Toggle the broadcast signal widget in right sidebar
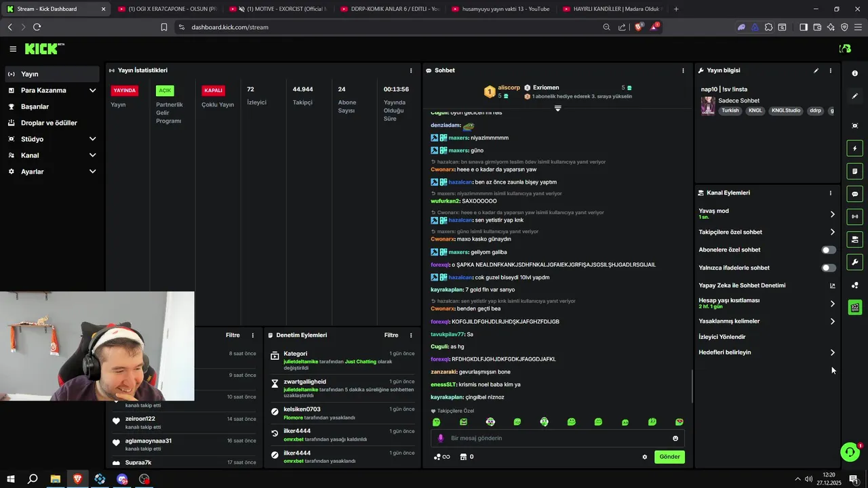This screenshot has width=868, height=488. click(x=854, y=217)
